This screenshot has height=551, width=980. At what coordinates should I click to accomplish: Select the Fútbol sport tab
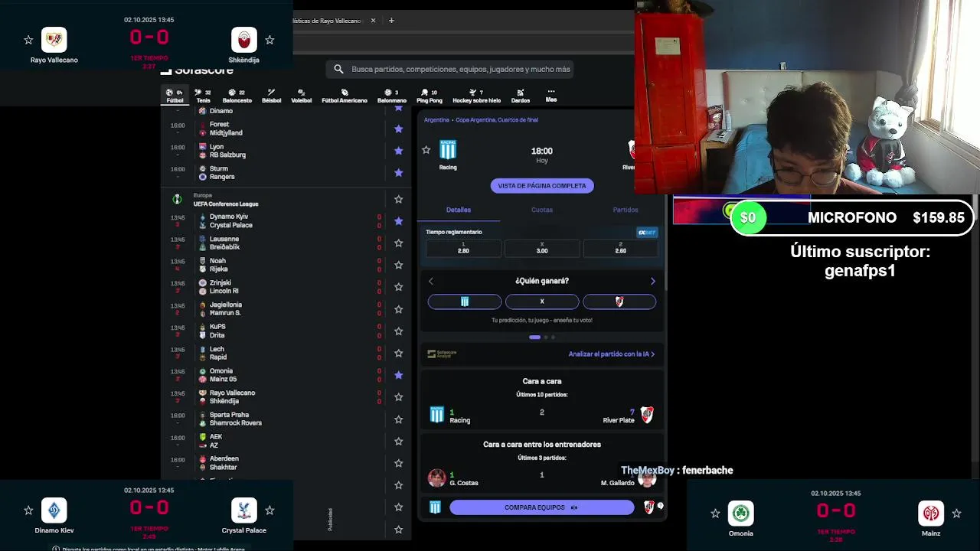tap(175, 96)
